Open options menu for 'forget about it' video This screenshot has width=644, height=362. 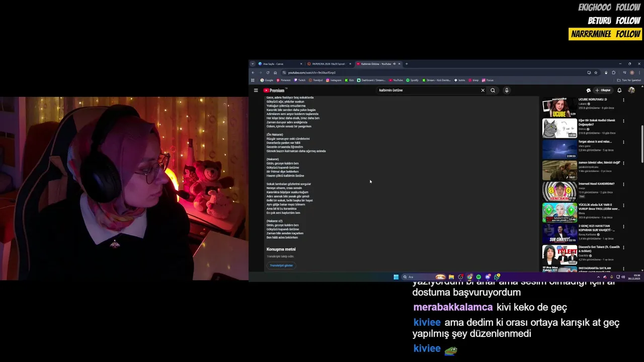(x=623, y=142)
